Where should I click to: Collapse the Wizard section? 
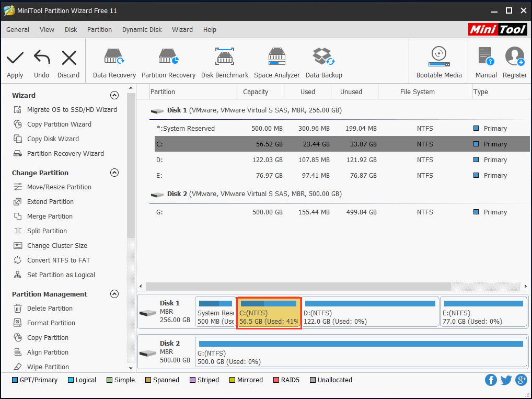click(114, 95)
